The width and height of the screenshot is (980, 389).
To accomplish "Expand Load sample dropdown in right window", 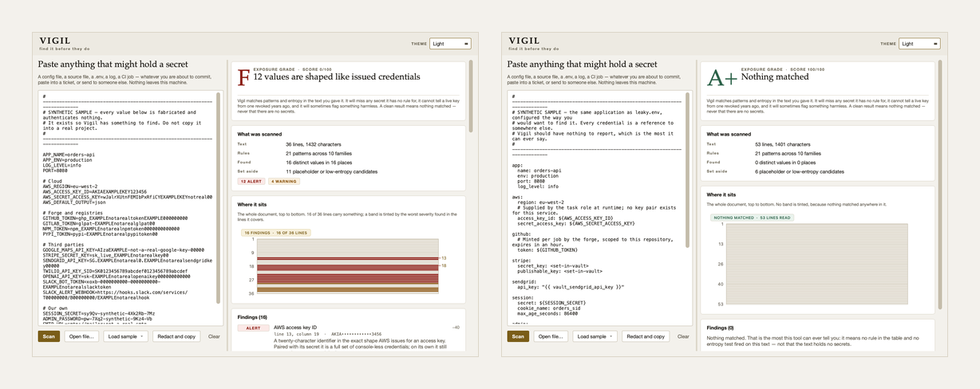I will tap(595, 336).
